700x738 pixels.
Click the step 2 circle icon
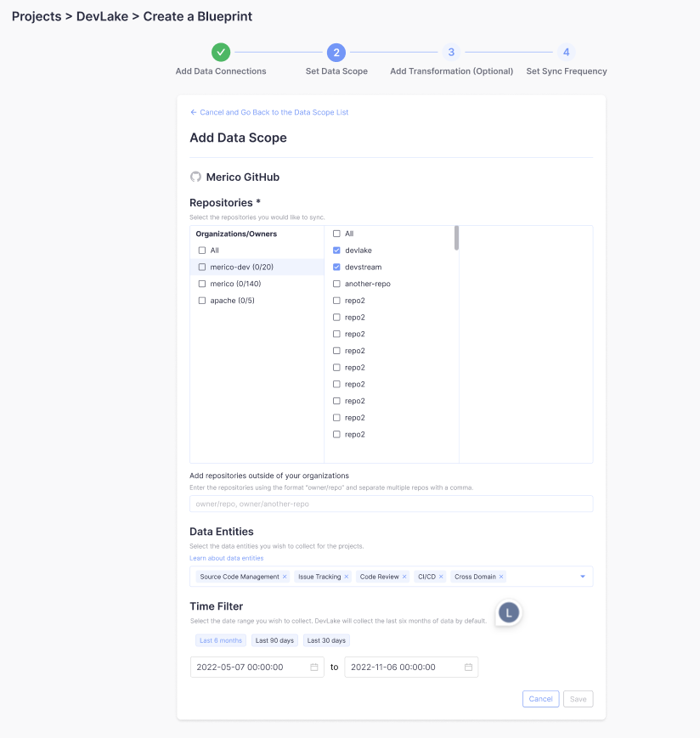(x=336, y=53)
